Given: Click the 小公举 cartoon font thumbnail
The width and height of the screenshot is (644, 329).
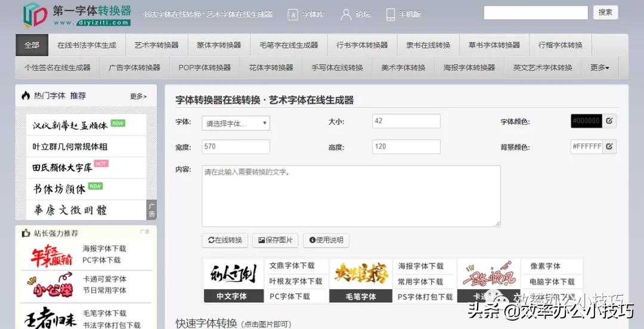Looking at the screenshot, I should tap(50, 285).
